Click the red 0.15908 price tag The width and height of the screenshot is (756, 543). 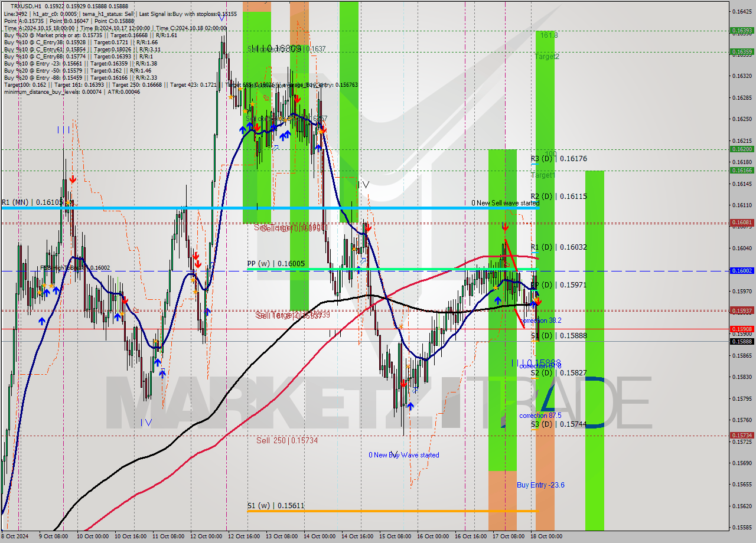(x=742, y=329)
